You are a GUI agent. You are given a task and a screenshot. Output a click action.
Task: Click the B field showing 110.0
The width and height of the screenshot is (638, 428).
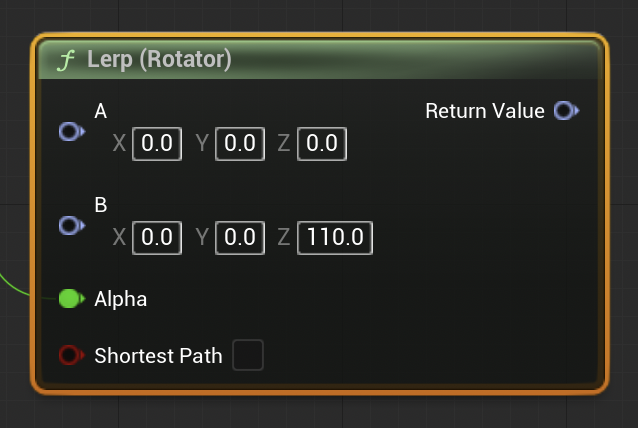click(335, 238)
